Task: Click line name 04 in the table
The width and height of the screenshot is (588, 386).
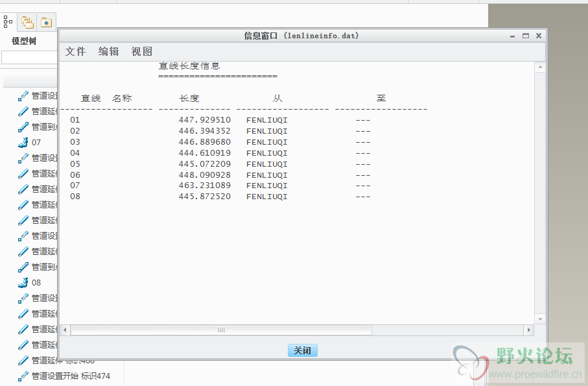Action: 75,153
